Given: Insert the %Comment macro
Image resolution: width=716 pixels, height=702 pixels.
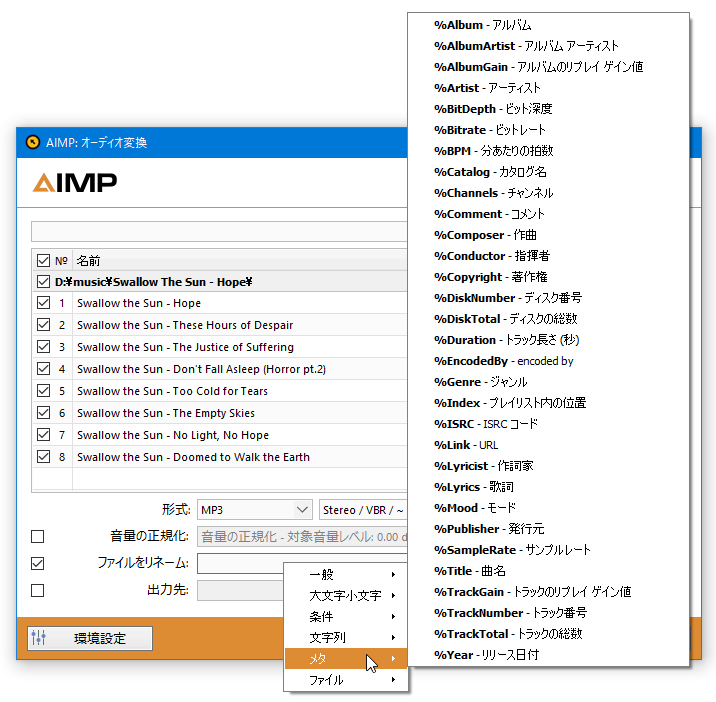Looking at the screenshot, I should point(548,214).
